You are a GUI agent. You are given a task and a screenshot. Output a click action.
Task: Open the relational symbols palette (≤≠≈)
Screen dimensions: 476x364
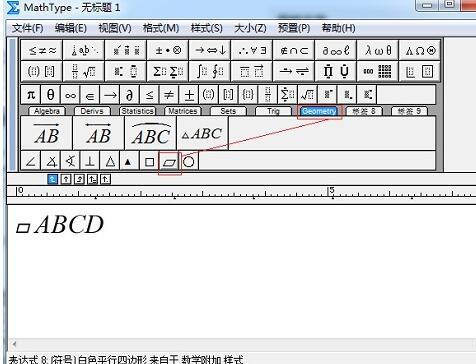click(x=42, y=50)
